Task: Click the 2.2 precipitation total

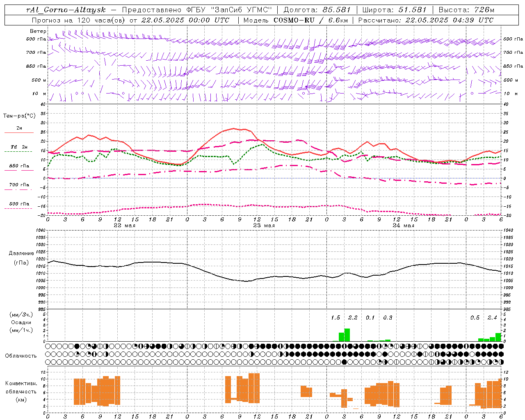Action: [x=353, y=318]
